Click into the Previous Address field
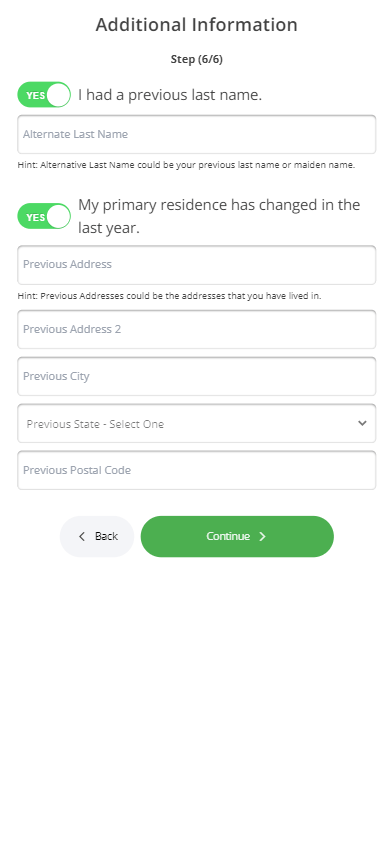 (x=197, y=265)
